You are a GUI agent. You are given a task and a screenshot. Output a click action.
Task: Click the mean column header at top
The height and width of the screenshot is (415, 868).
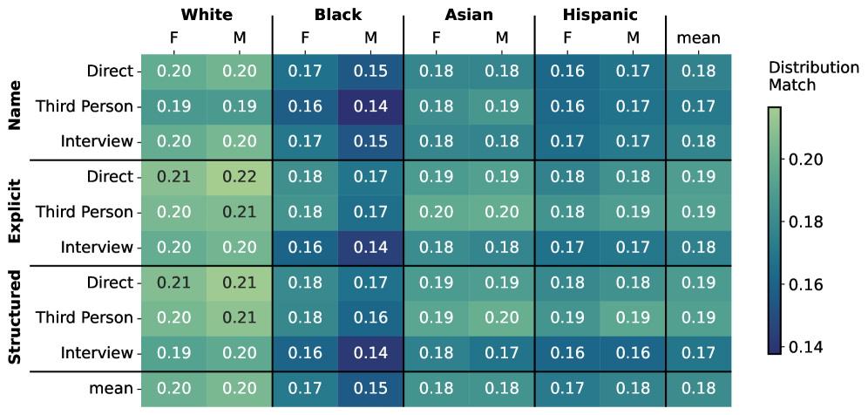(698, 38)
